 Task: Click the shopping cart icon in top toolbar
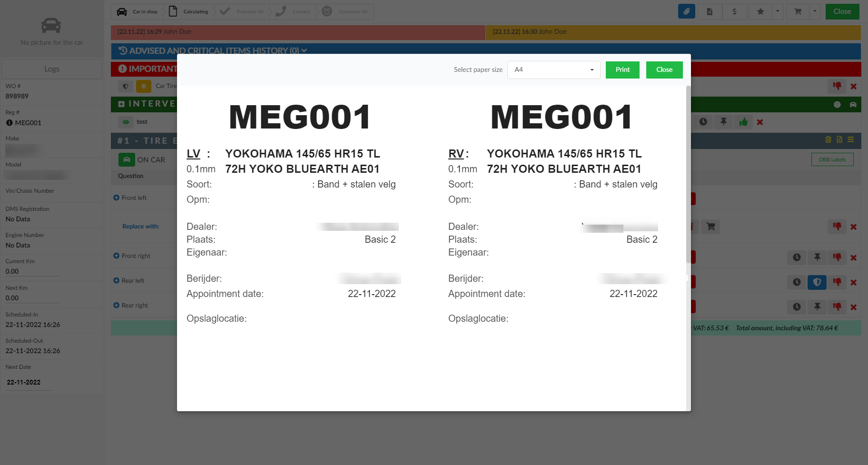click(x=798, y=11)
